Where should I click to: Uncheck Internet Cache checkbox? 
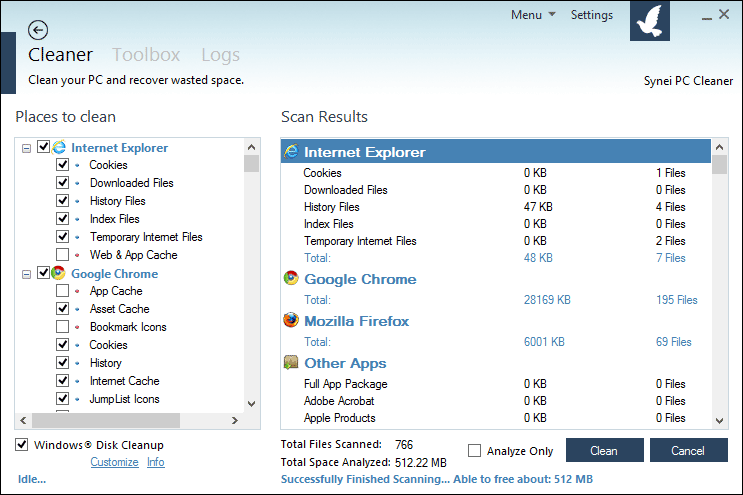pyautogui.click(x=63, y=381)
